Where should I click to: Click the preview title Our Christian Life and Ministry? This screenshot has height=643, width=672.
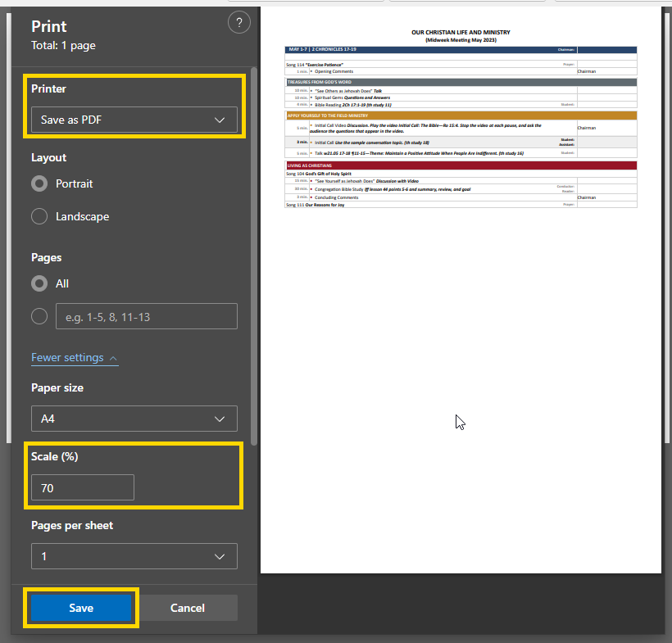(x=461, y=33)
